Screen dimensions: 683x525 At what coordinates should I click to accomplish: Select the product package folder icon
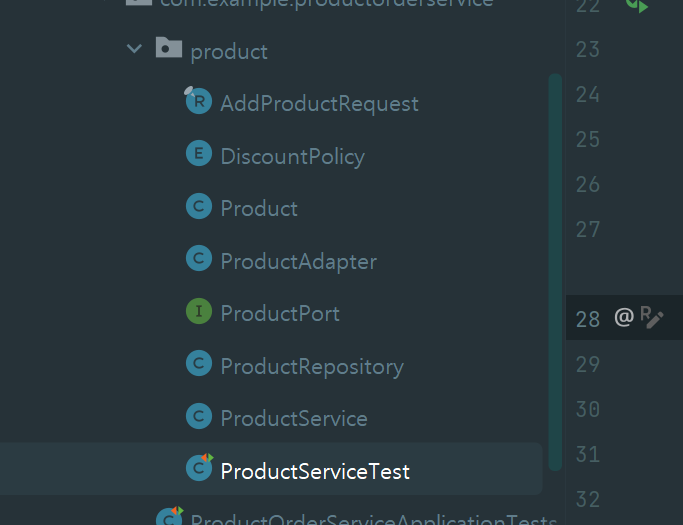(169, 47)
